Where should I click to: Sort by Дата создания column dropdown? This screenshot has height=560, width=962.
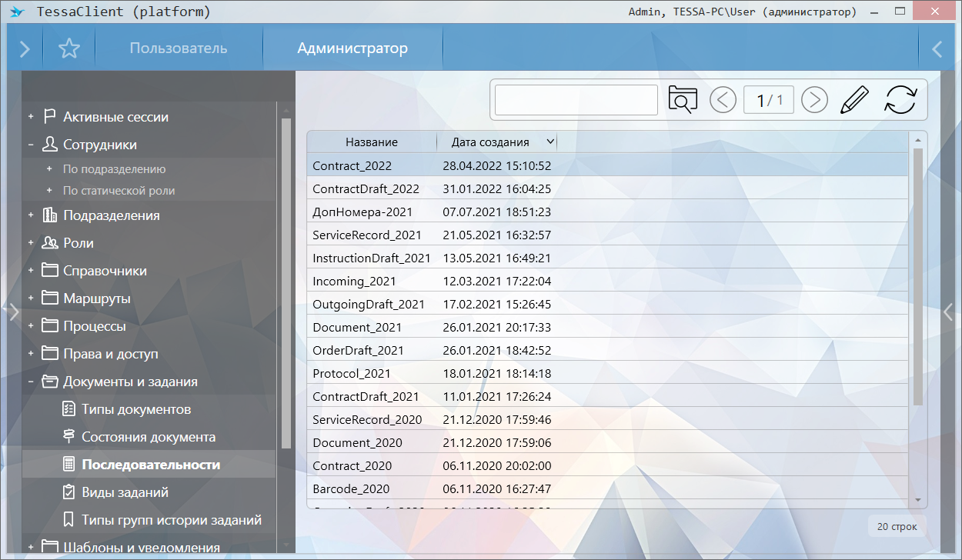click(x=549, y=142)
